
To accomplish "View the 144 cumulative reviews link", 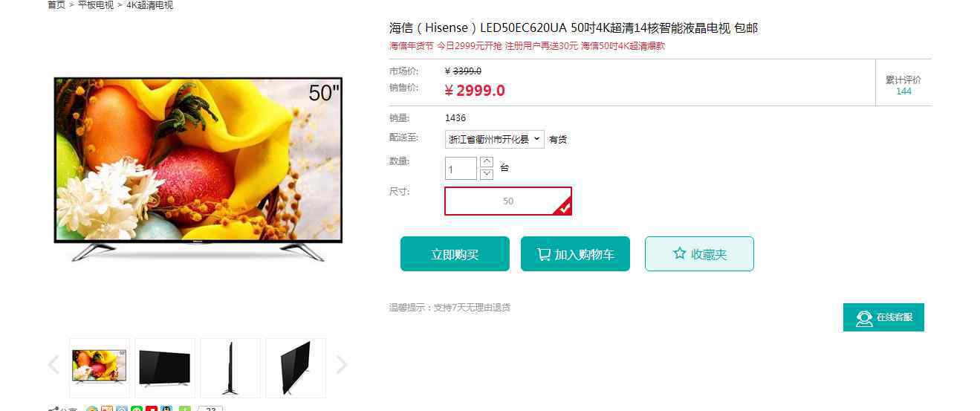I will point(903,91).
